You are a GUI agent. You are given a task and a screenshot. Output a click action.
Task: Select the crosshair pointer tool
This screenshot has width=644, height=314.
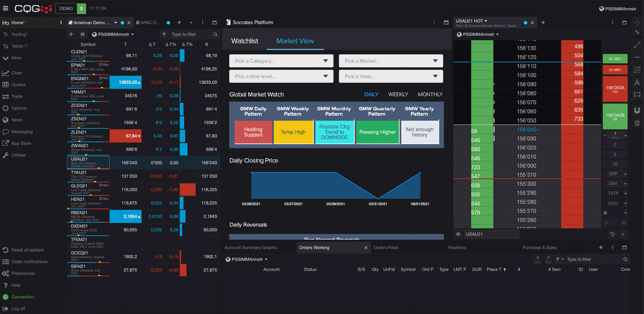[637, 22]
